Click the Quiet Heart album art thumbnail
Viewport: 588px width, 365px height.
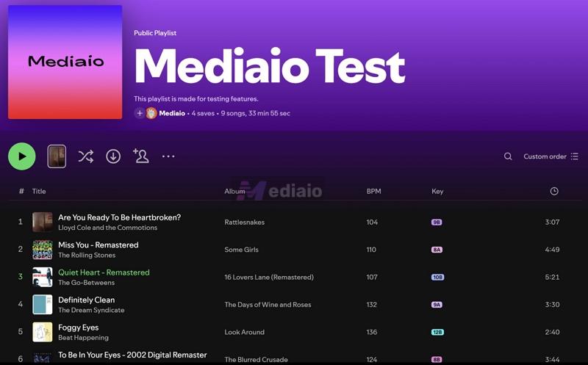tap(43, 277)
